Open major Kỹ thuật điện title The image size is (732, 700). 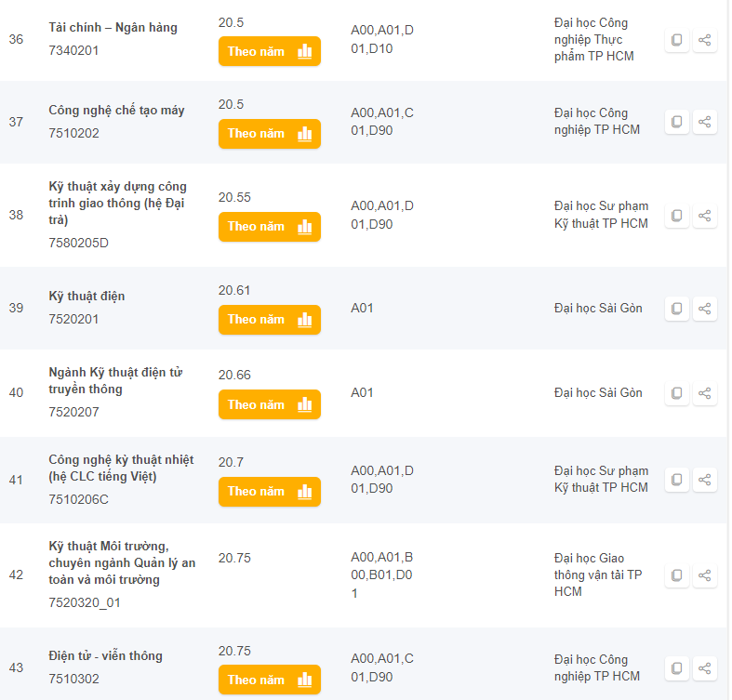pyautogui.click(x=87, y=296)
